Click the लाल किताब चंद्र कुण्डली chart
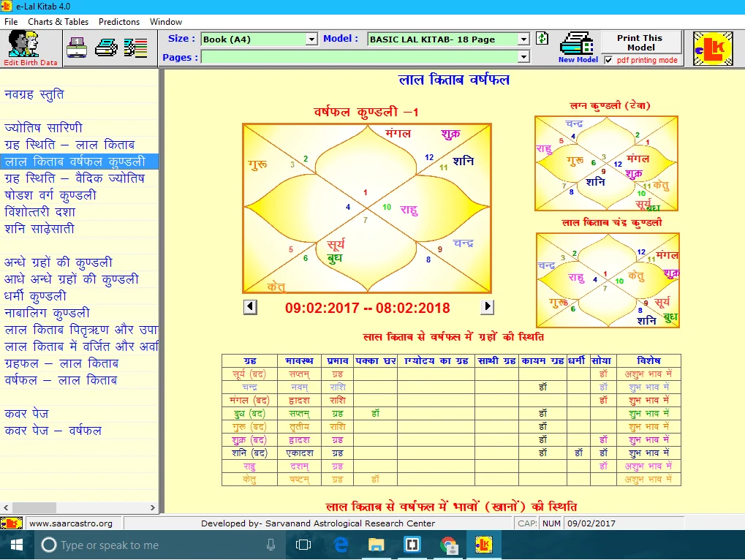 (x=608, y=280)
